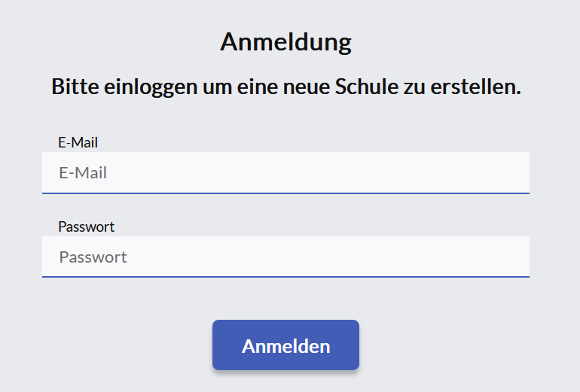The width and height of the screenshot is (580, 392).
Task: Select the Anmeldung heading text
Action: click(x=285, y=42)
